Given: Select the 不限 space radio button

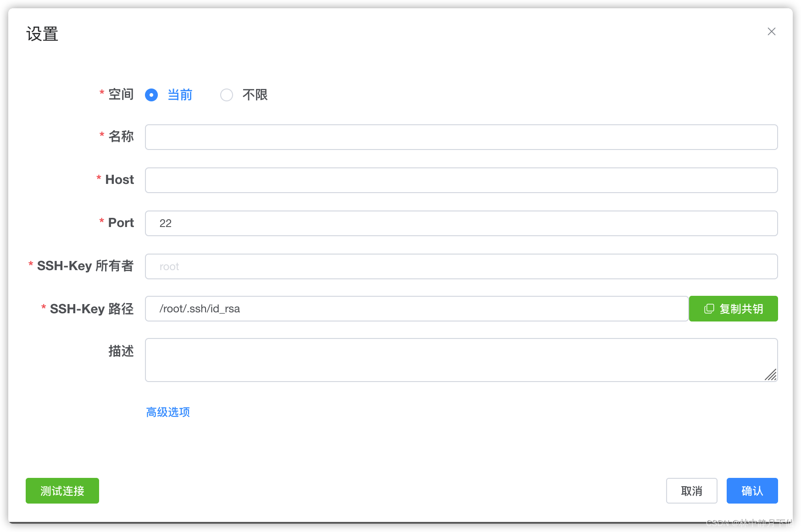Looking at the screenshot, I should (226, 95).
